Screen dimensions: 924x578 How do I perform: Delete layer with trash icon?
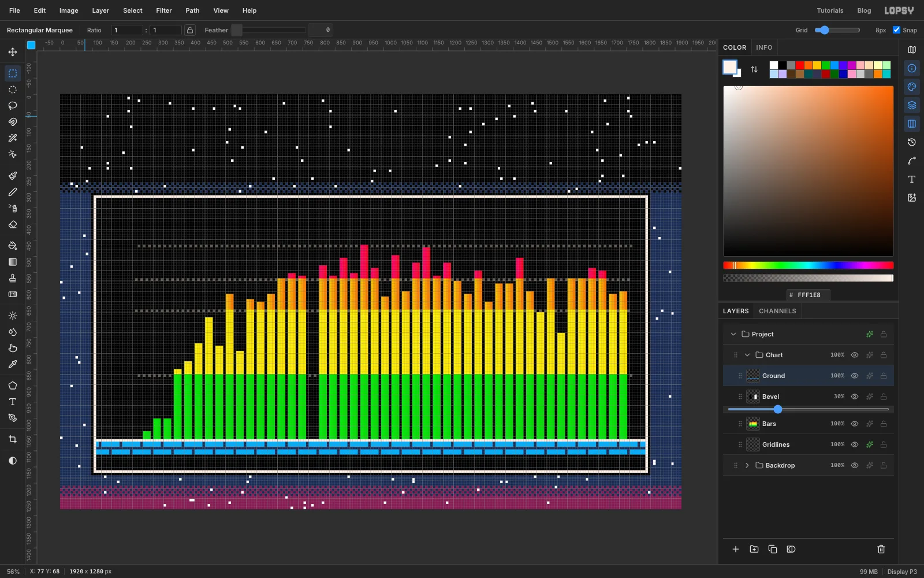(881, 549)
